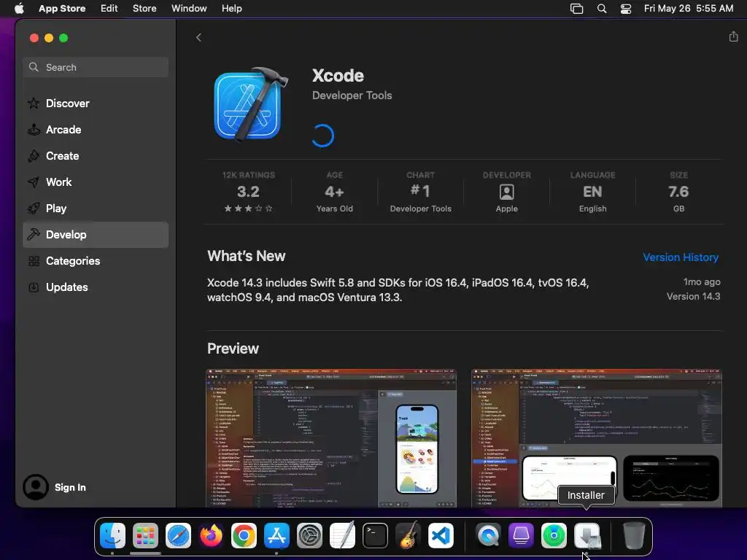This screenshot has width=747, height=560.
Task: Open Version History link
Action: pyautogui.click(x=681, y=257)
